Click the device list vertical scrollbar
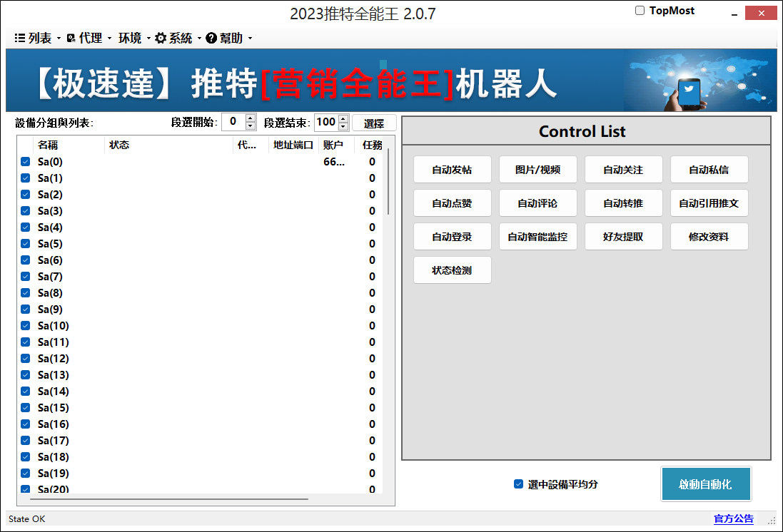783x532 pixels. point(388,181)
